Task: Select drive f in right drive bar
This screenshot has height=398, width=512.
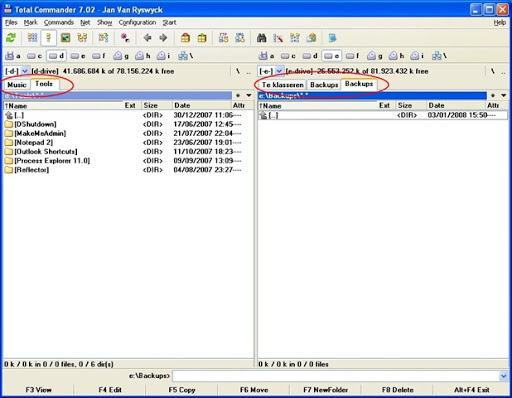Action: (x=353, y=56)
